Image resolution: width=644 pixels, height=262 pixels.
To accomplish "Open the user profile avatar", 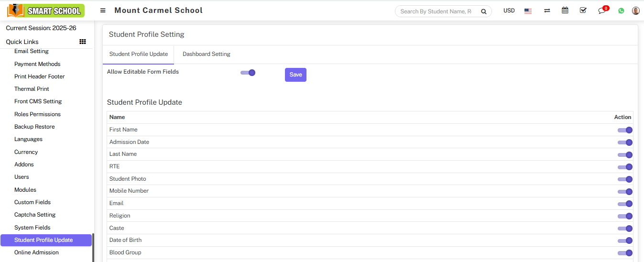I will 635,11.
